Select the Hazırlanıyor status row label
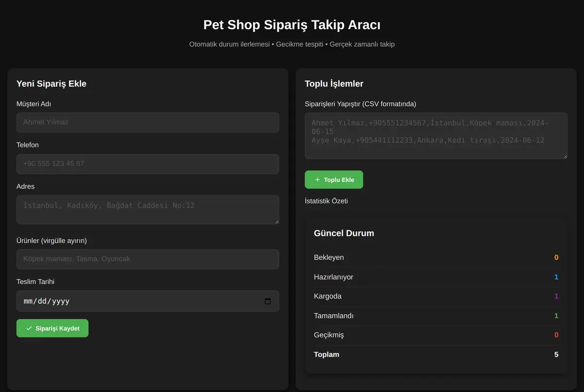Viewport: 584px width, 392px height. (334, 277)
